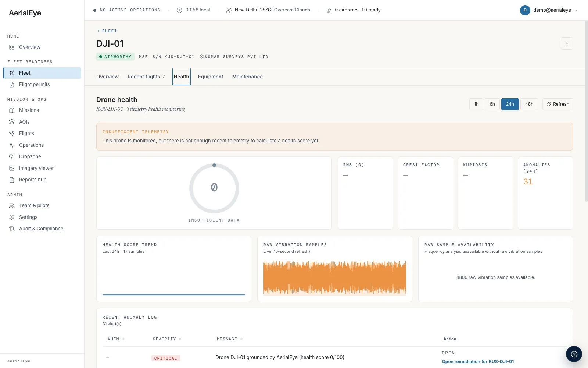Click the Missions map icon
The image size is (588, 368).
[12, 110]
